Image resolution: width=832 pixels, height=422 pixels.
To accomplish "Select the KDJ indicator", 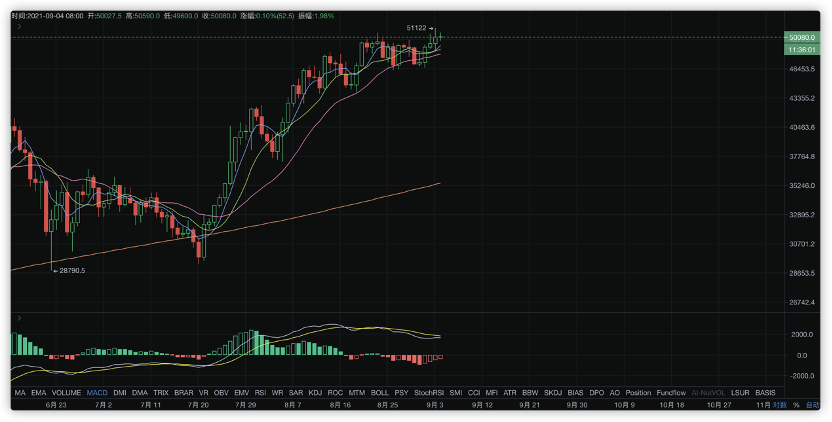I will (x=315, y=393).
